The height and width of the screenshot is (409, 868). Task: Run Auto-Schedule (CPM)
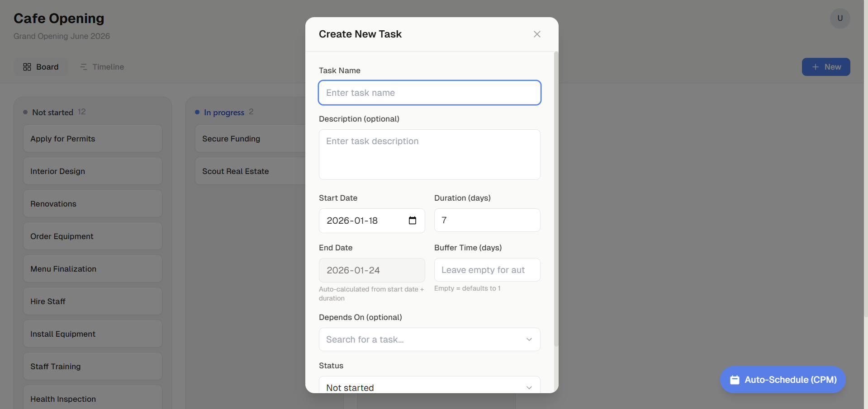[783, 380]
